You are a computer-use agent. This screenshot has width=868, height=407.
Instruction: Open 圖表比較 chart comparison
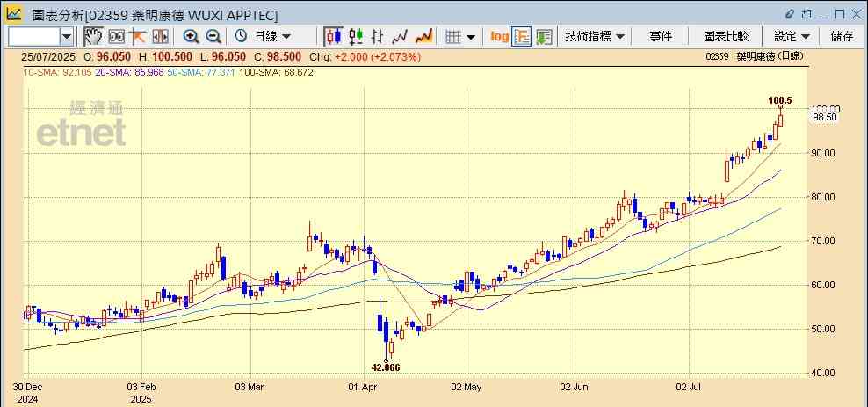727,37
